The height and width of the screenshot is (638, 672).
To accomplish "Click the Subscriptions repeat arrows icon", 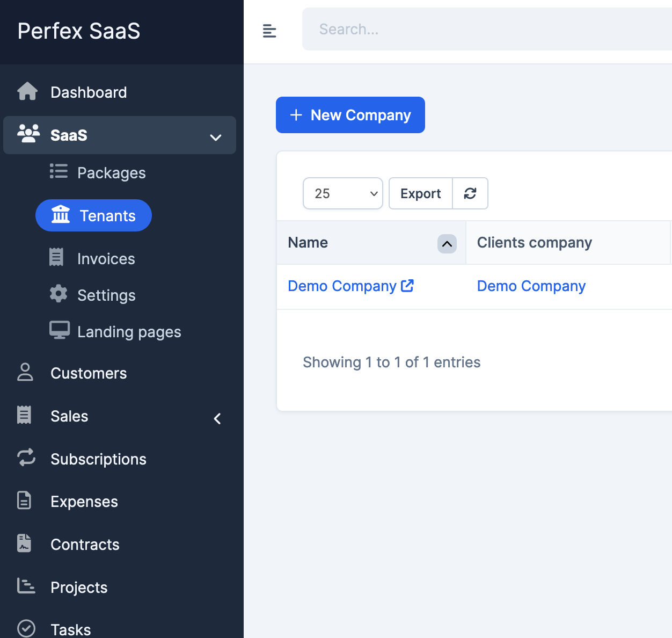I will (x=26, y=458).
